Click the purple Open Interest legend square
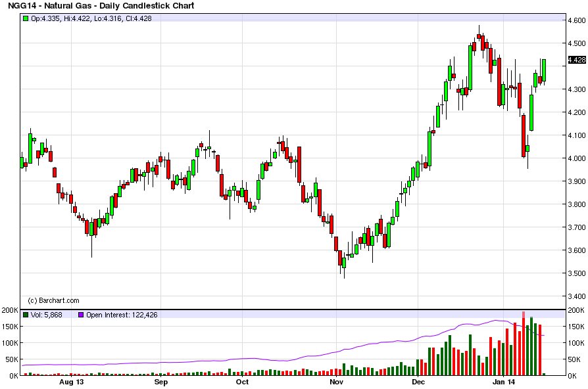The height and width of the screenshot is (389, 588). [x=81, y=315]
